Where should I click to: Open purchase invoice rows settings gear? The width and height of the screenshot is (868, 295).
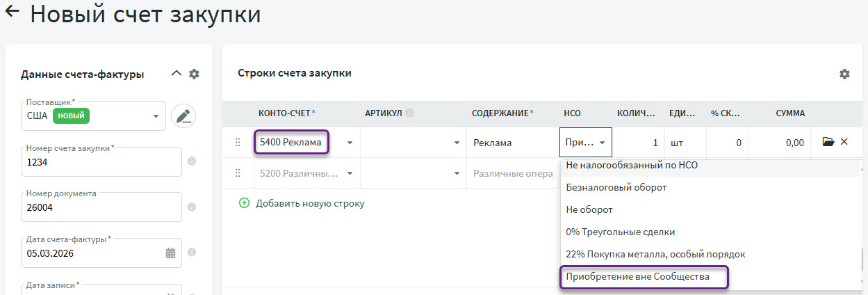844,74
